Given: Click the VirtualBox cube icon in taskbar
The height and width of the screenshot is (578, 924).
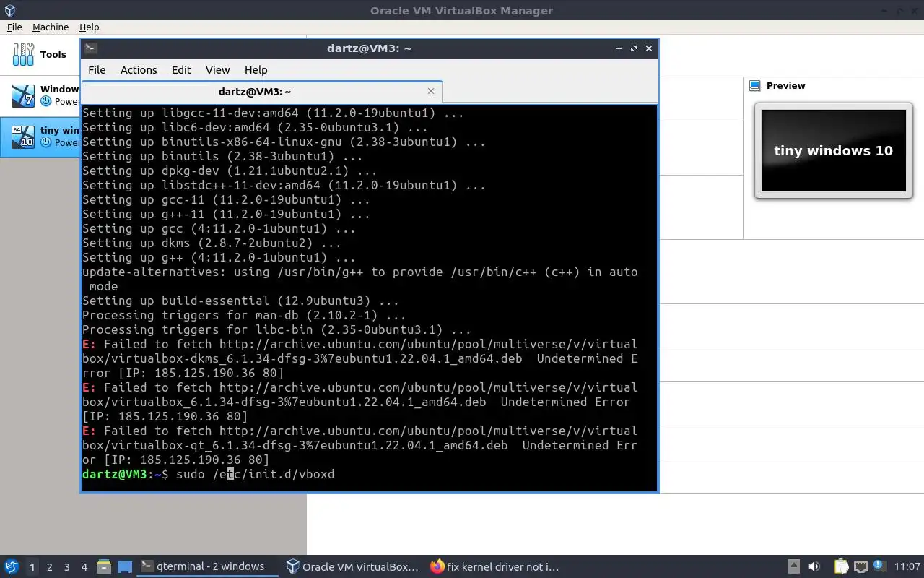Looking at the screenshot, I should (292, 567).
